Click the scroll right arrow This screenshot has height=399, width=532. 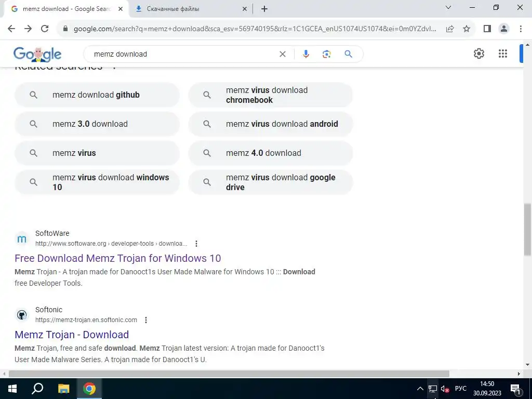click(519, 374)
